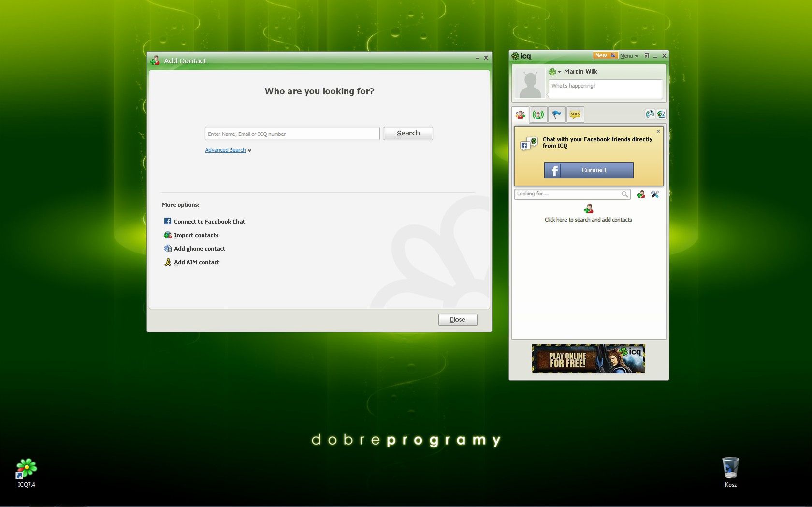Open the Contacts tab in ICQ
The width and height of the screenshot is (812, 507).
520,115
